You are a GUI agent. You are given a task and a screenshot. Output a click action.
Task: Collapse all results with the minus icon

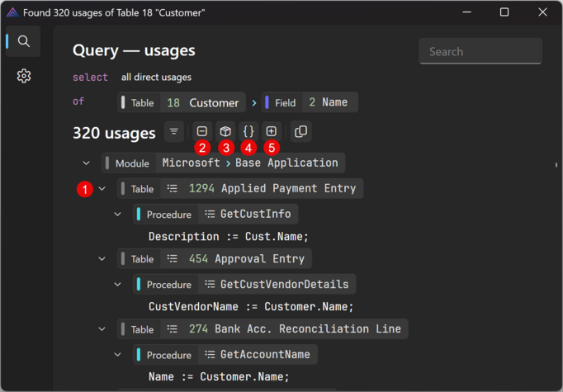tap(202, 132)
